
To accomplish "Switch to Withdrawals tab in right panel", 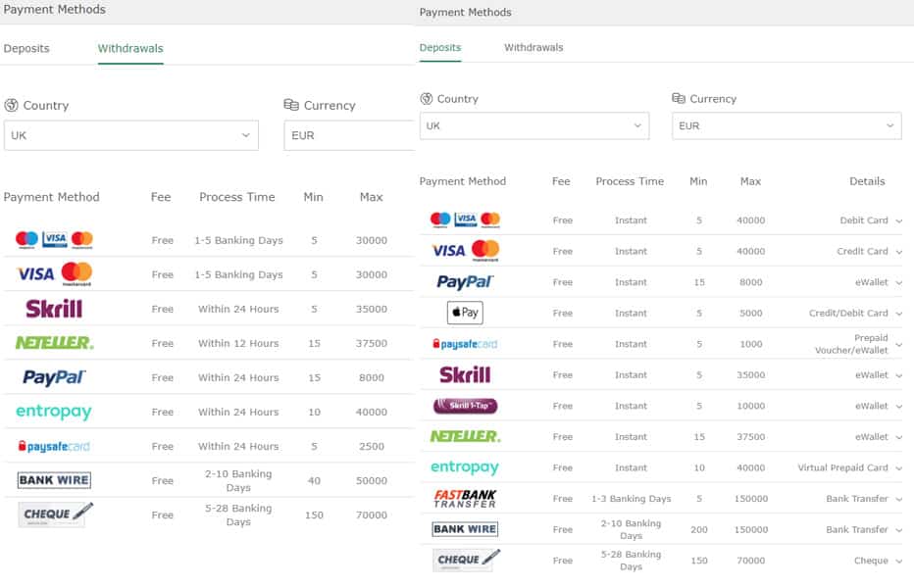I will pyautogui.click(x=533, y=47).
